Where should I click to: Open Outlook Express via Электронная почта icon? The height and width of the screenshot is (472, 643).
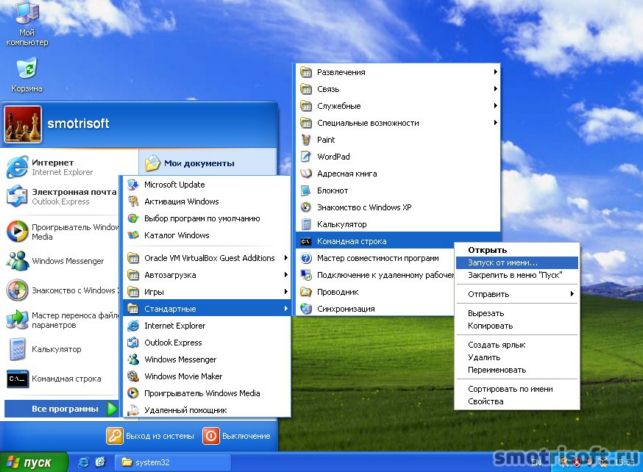click(17, 196)
